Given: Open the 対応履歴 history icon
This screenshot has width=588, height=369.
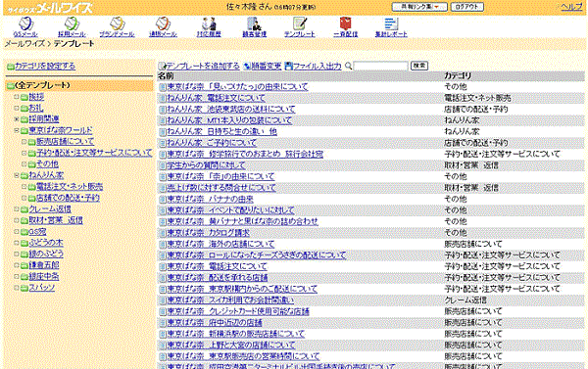Looking at the screenshot, I should (x=209, y=23).
